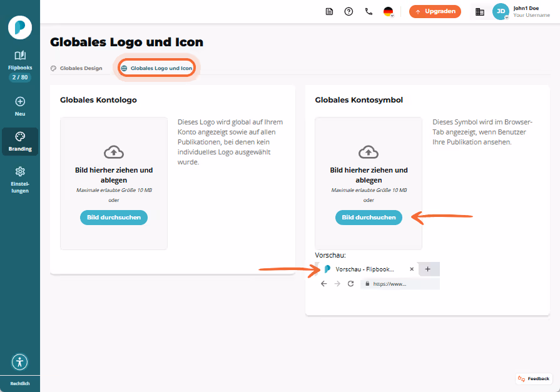The image size is (560, 392).
Task: Click the Upgraden button
Action: pos(435,11)
